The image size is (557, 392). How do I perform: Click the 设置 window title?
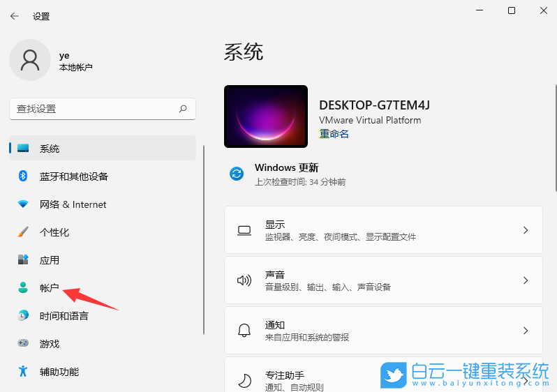tap(41, 16)
